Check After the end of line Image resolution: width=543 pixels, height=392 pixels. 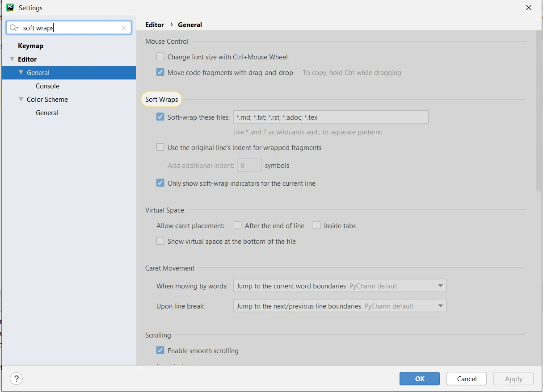coord(237,225)
